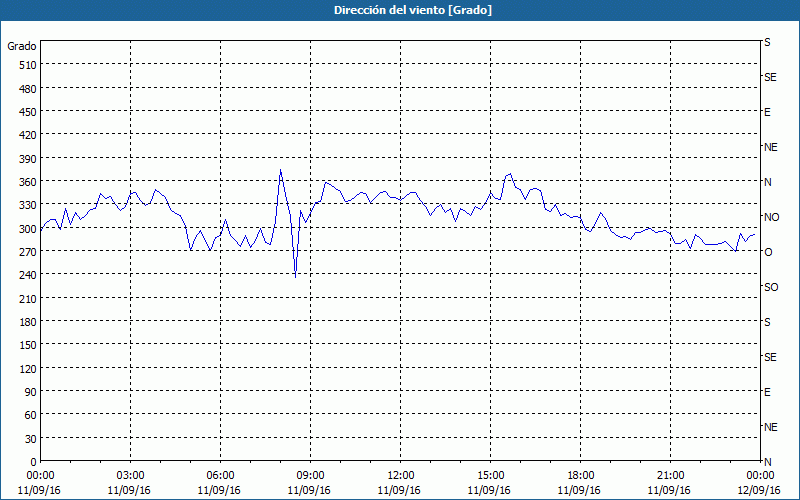Click the 21:00 time label
Screen dimensions: 800x500
(x=670, y=476)
